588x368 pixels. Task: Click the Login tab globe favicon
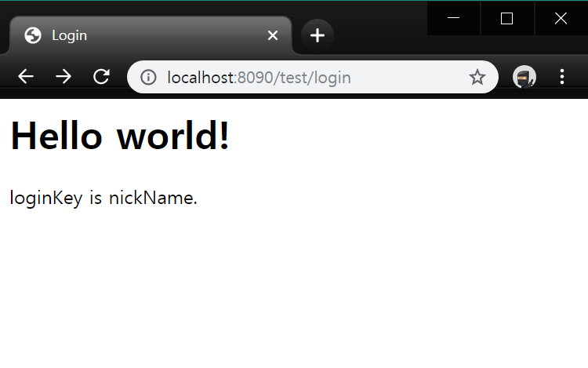point(33,35)
